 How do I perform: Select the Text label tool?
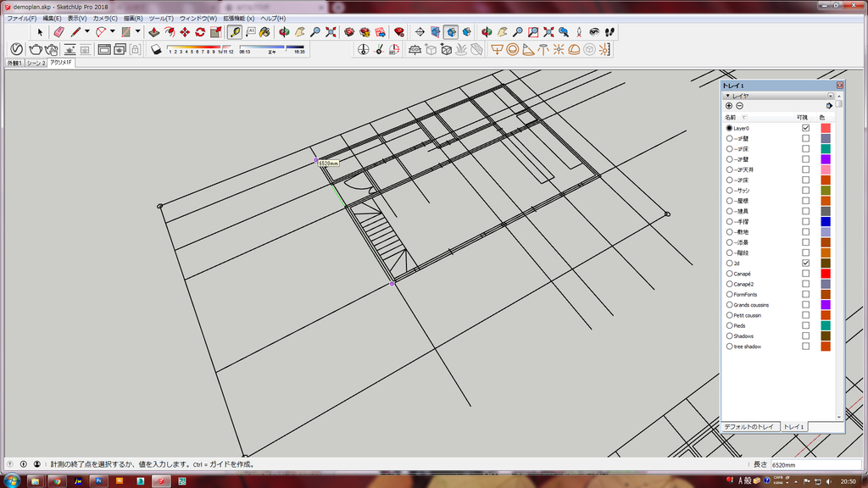coord(250,32)
